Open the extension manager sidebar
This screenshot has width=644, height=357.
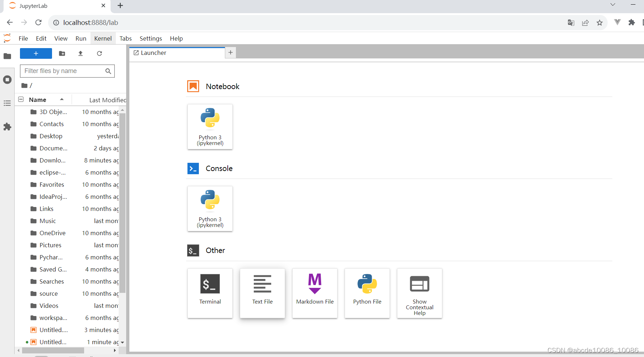pyautogui.click(x=7, y=127)
